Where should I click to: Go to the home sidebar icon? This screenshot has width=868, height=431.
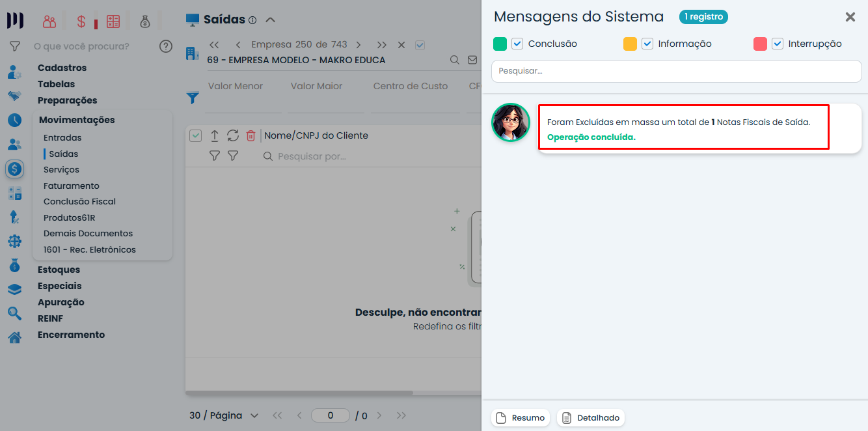(14, 337)
